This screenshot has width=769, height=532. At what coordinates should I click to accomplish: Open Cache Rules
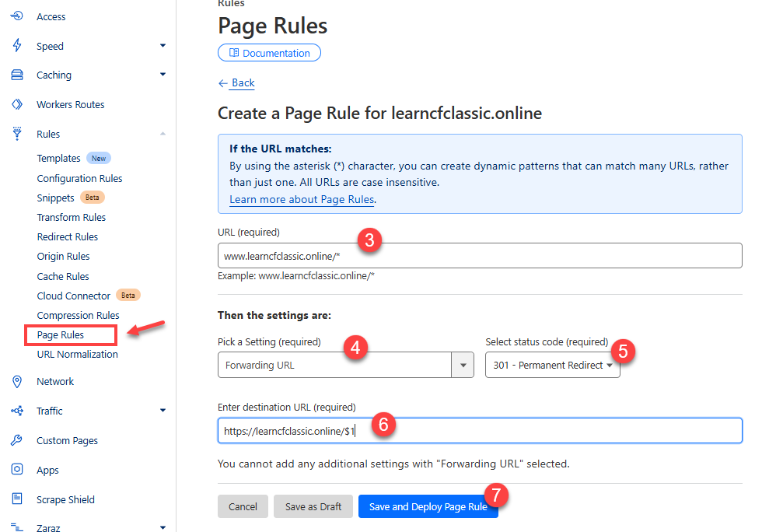point(63,276)
